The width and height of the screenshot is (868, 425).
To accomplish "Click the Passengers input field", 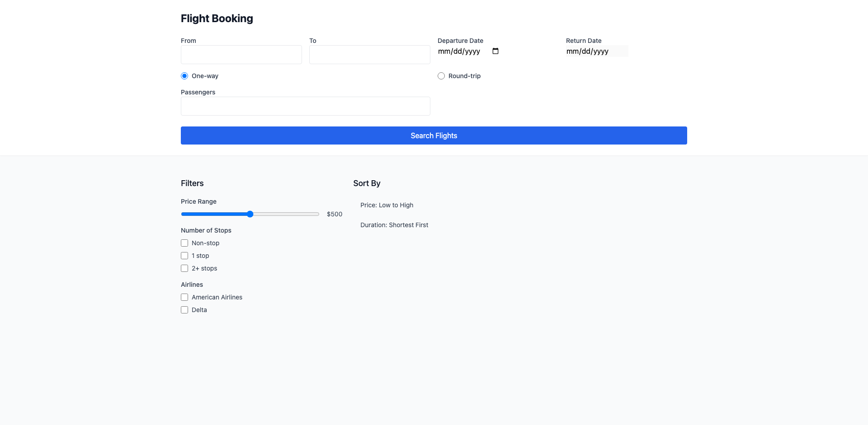I will (305, 106).
